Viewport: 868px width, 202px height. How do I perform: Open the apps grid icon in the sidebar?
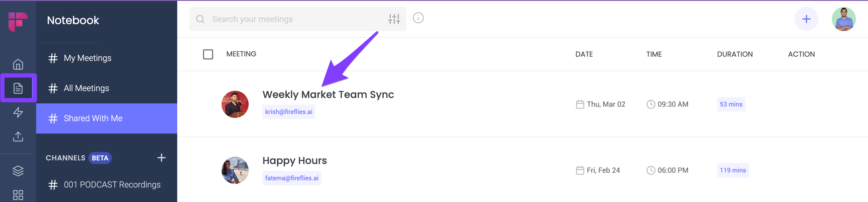click(x=18, y=195)
